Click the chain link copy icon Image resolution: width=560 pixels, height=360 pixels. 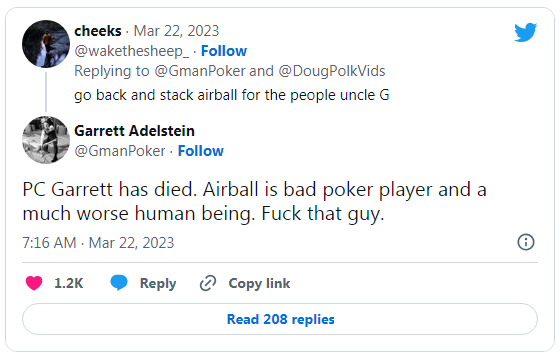tap(208, 283)
